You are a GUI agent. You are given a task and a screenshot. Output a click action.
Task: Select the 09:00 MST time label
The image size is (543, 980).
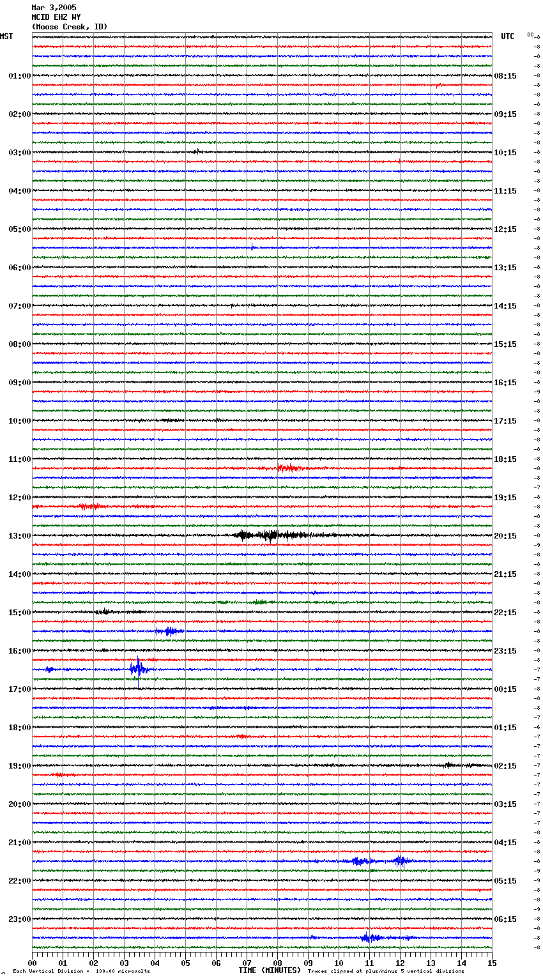click(20, 383)
